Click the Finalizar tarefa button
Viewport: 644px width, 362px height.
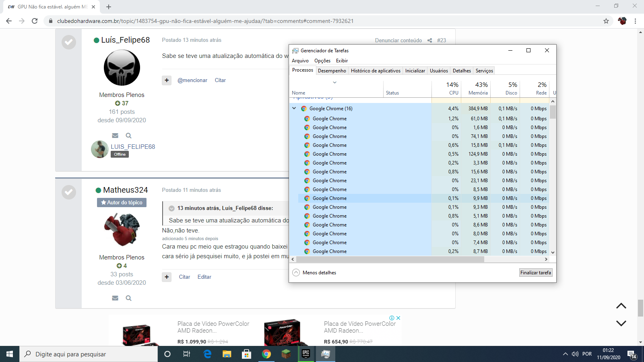click(536, 273)
